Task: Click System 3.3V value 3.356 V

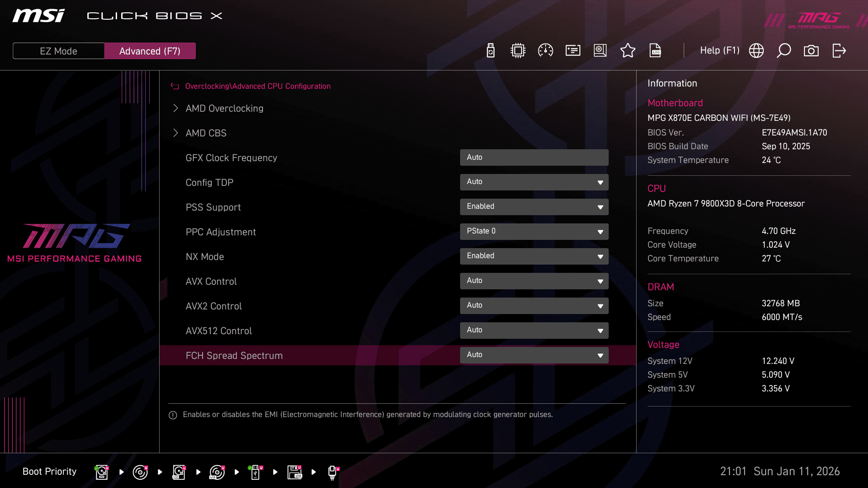Action: (776, 389)
